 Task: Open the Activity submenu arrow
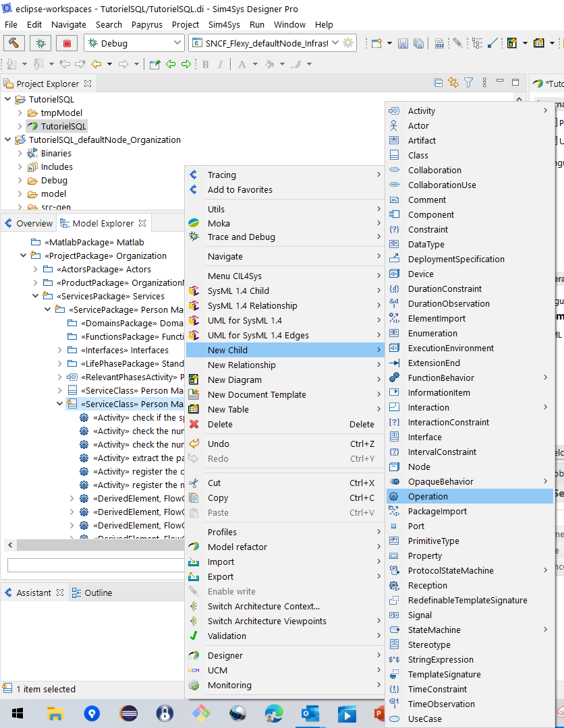click(545, 111)
